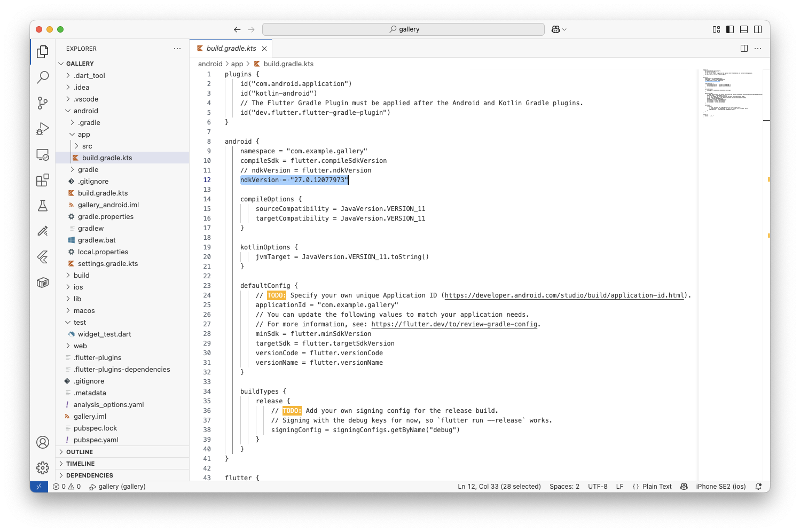This screenshot has width=800, height=532.
Task: Collapse the GALLERY root folder
Action: [x=122, y=64]
